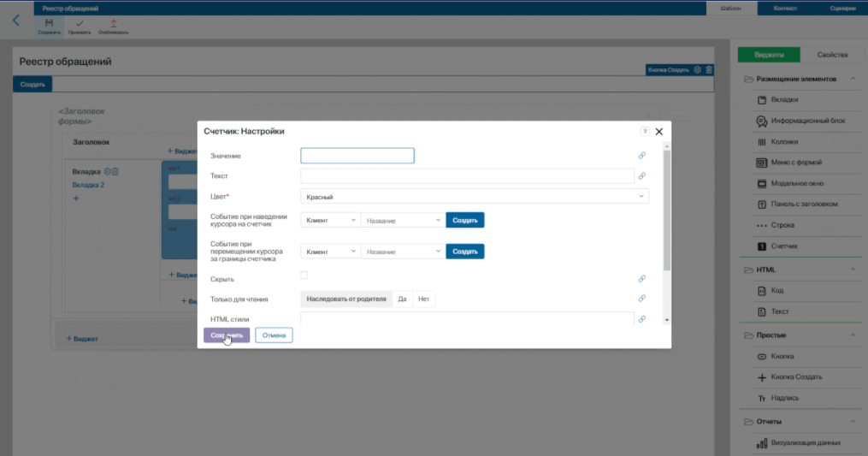This screenshot has width=868, height=456.
Task: Open the Контекст top tab
Action: pos(785,9)
